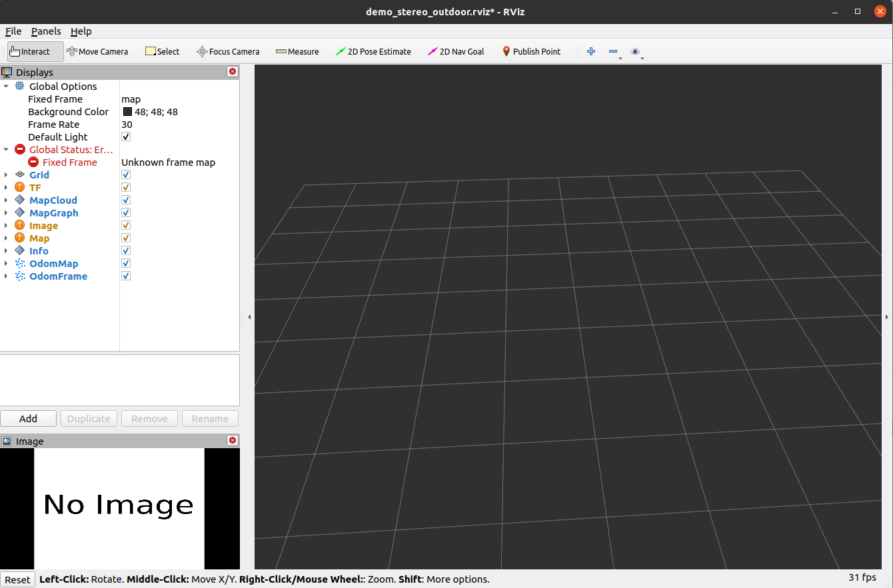The height and width of the screenshot is (588, 893).
Task: Collapse the Global Options section
Action: pyautogui.click(x=6, y=87)
